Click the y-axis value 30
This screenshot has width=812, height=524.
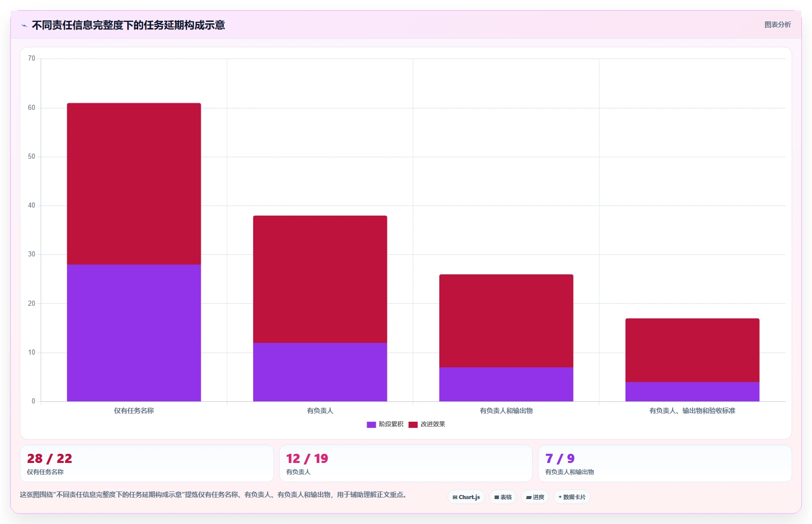tap(32, 254)
